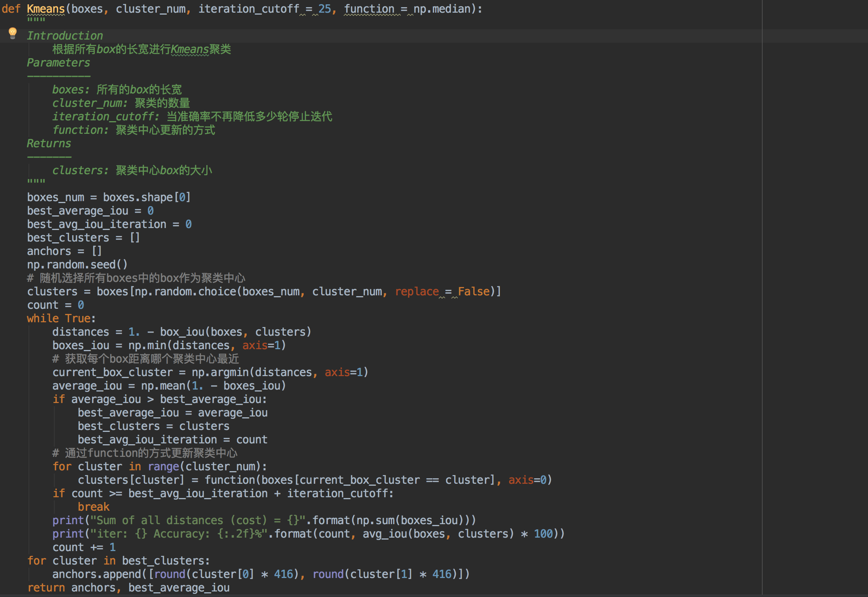Click 'for cluster in range(cluster_num):' line
Viewport: 868px width, 597px height.
click(x=160, y=466)
